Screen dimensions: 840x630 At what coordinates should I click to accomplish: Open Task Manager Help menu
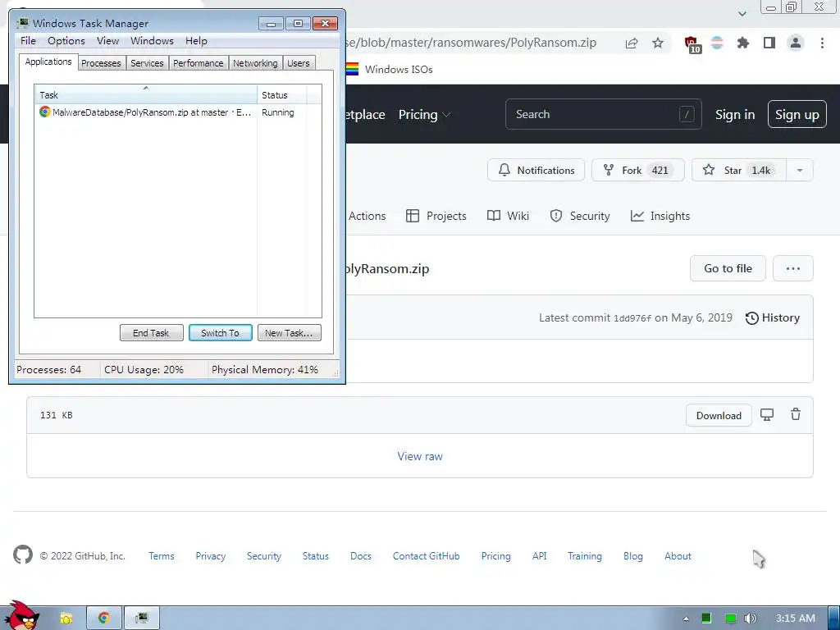click(196, 41)
